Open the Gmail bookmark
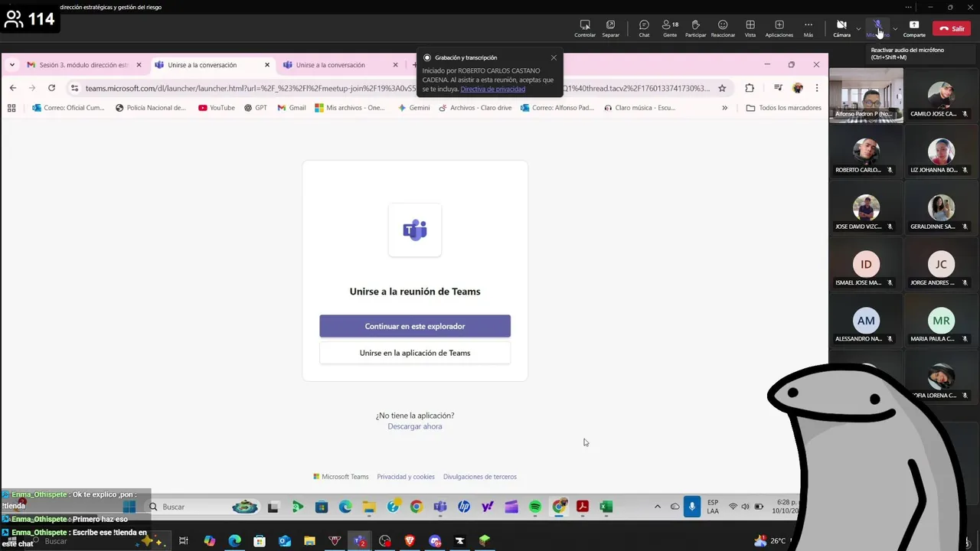 point(292,108)
